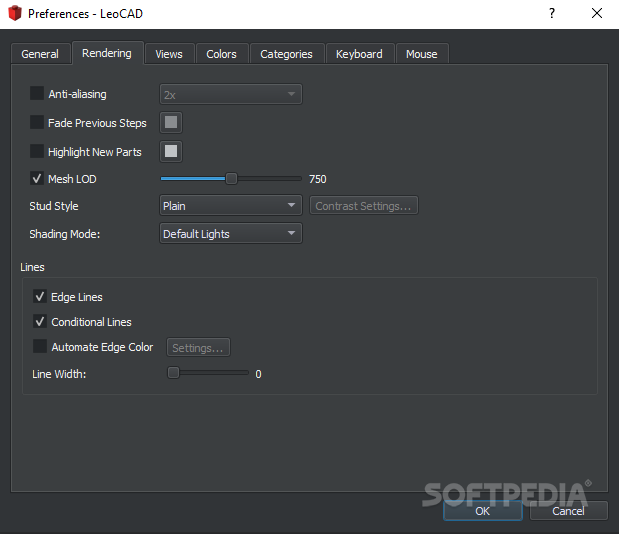Pick the Highlight New Parts color swatch

171,151
